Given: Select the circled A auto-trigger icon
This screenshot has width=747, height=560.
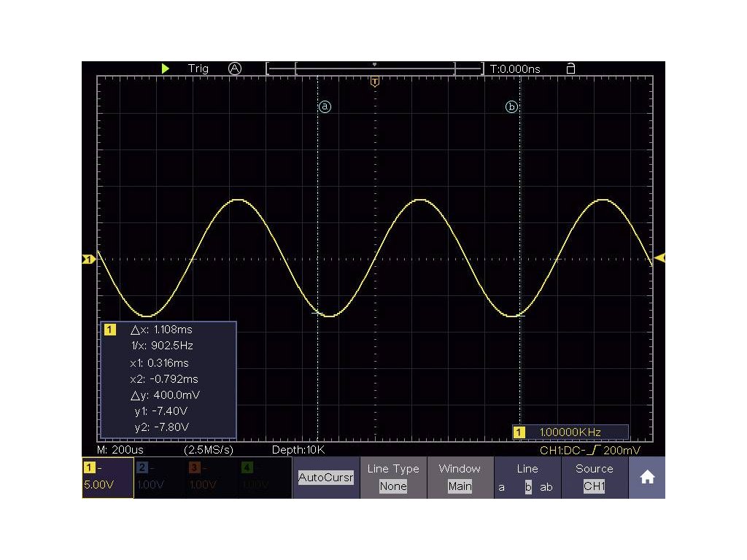Looking at the screenshot, I should [x=234, y=69].
